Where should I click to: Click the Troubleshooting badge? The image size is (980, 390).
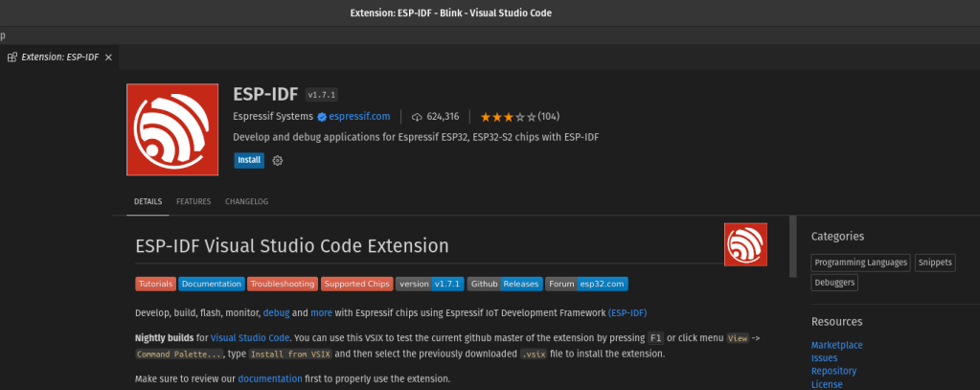pos(282,285)
